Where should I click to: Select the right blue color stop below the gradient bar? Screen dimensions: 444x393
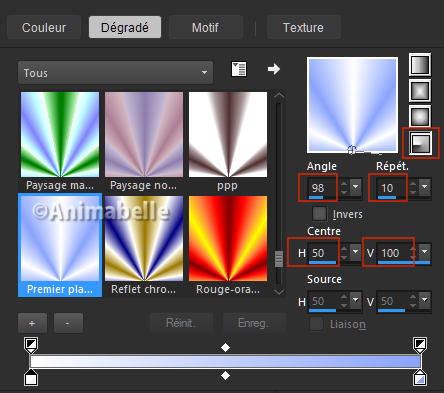420,378
